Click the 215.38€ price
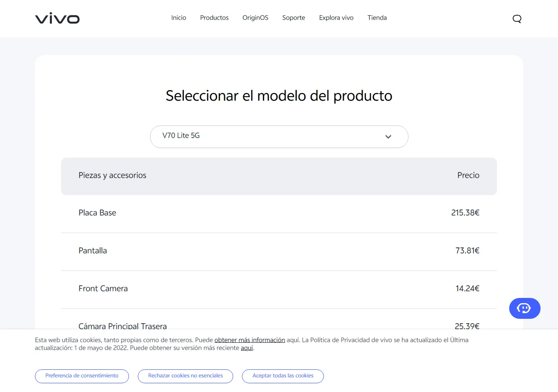The width and height of the screenshot is (558, 392). 465,213
